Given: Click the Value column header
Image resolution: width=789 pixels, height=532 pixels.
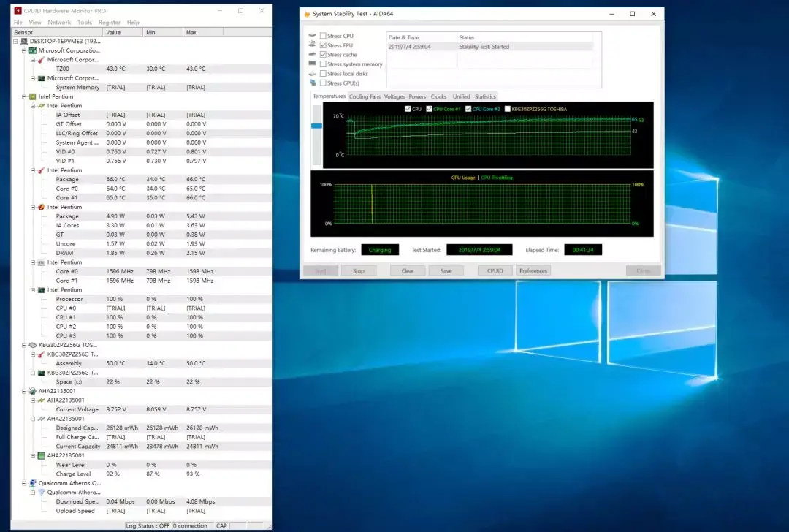Looking at the screenshot, I should (123, 32).
